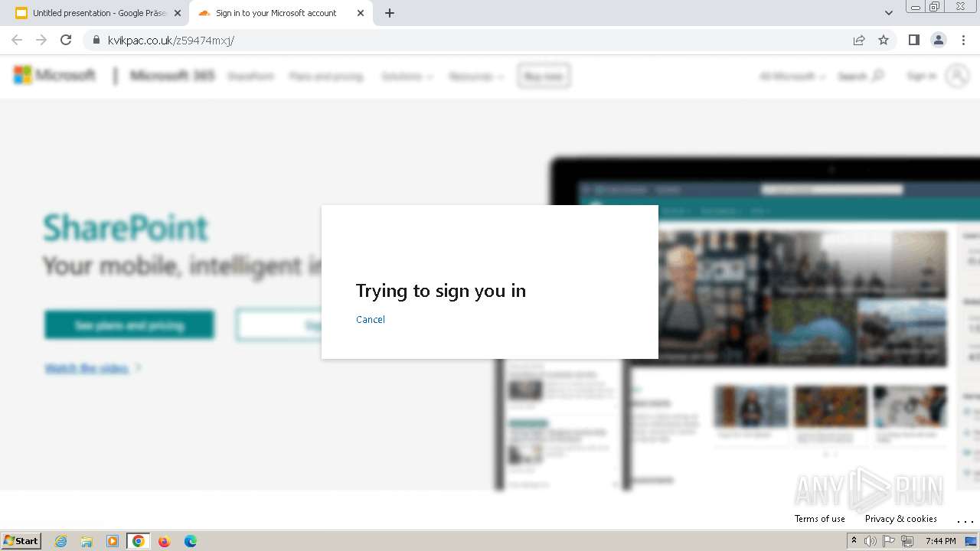The height and width of the screenshot is (551, 980).
Task: Switch to Untitled presentation tab
Action: [x=100, y=13]
